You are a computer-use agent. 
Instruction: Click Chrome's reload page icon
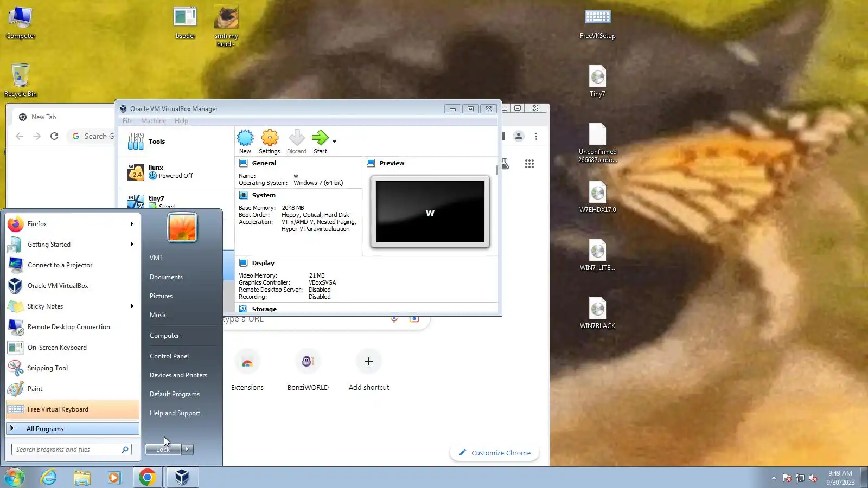[x=54, y=136]
